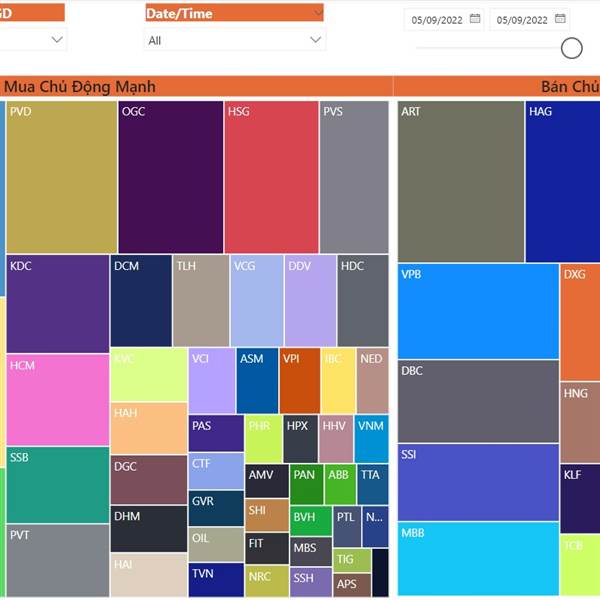Select the OIL treemap tile

click(x=216, y=545)
